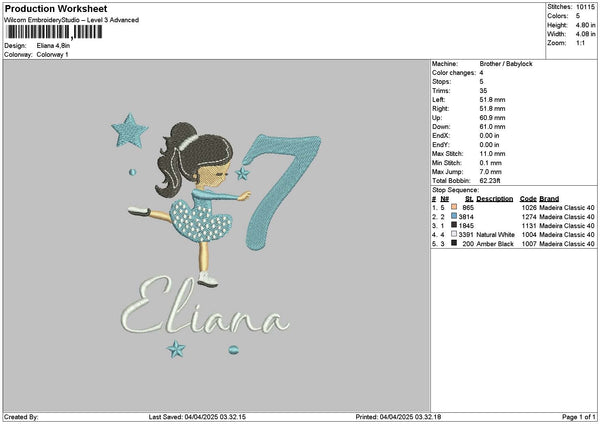This screenshot has width=600, height=424.
Task: Click the large blue star above the girl
Action: (x=130, y=131)
